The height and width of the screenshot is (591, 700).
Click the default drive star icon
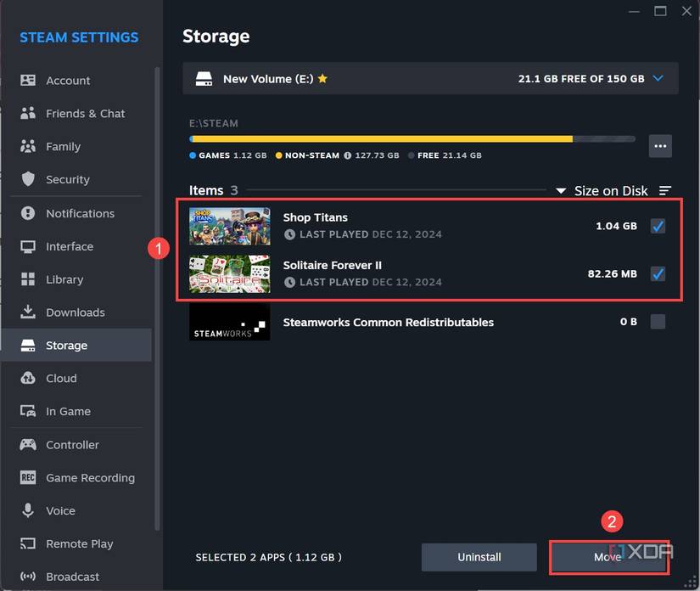[x=322, y=79]
